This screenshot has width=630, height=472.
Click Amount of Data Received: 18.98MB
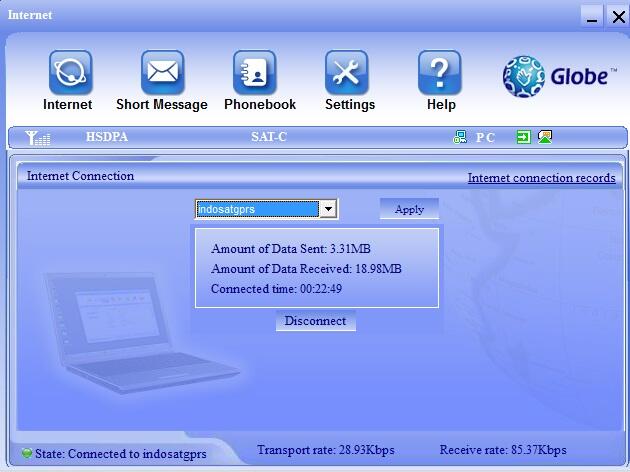pyautogui.click(x=306, y=269)
